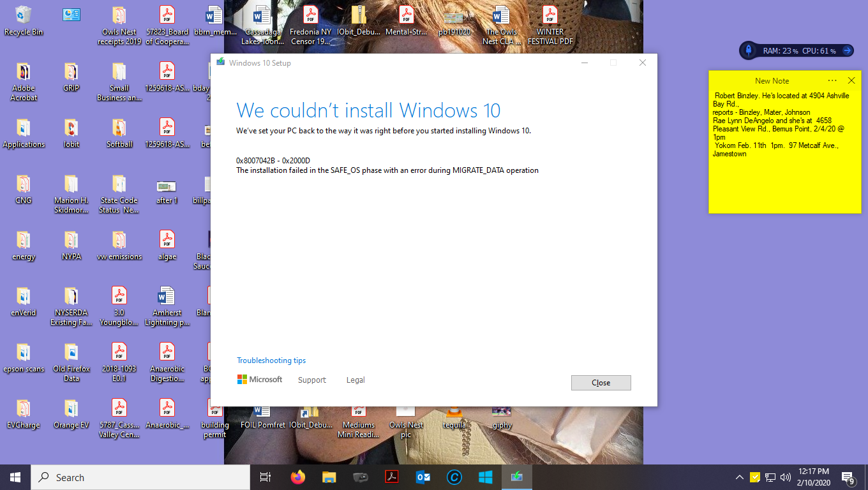Select the Small Business folder icon

point(119,82)
